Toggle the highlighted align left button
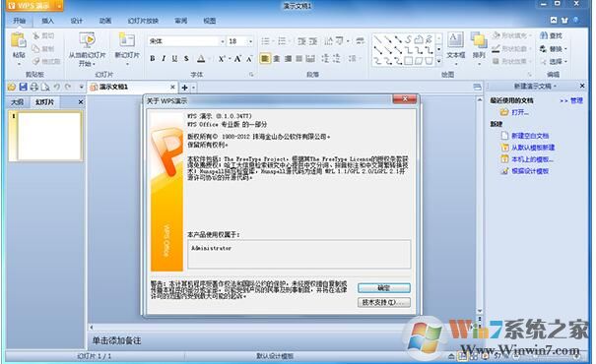 click(265, 58)
